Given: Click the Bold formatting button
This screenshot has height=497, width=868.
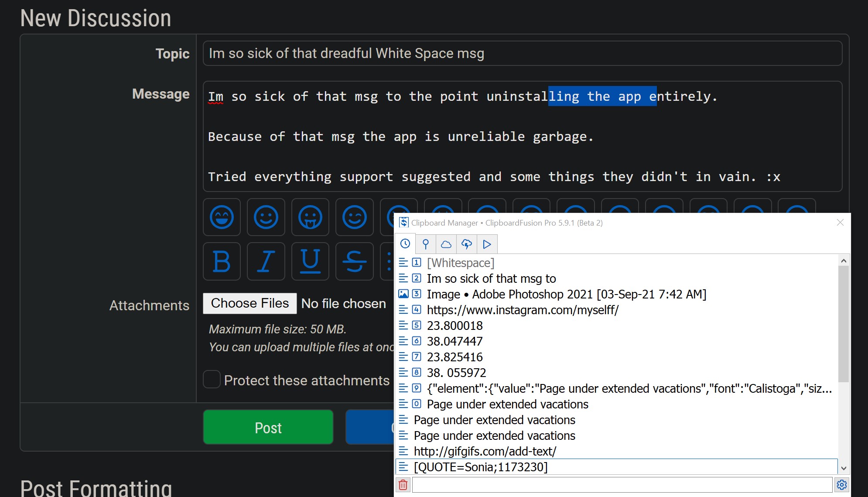Looking at the screenshot, I should pos(222,261).
